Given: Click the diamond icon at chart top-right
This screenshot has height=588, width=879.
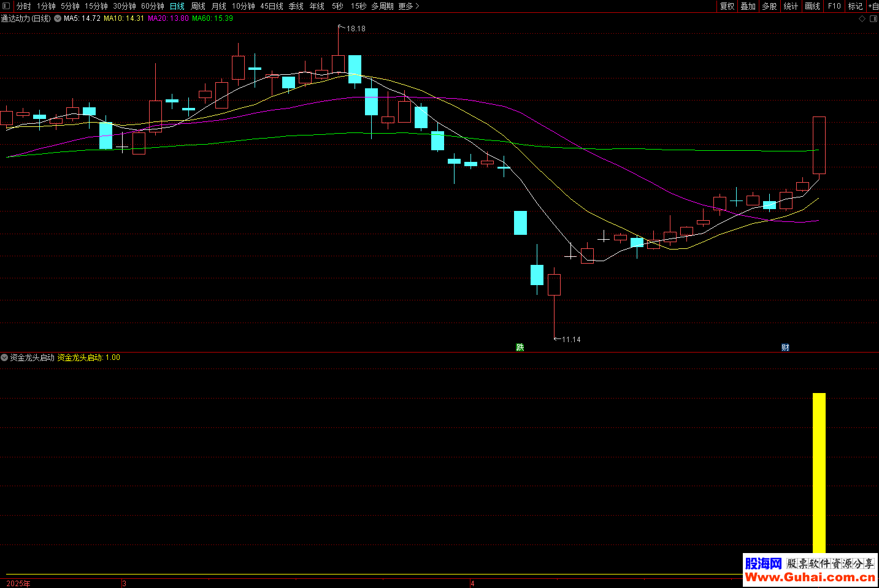Looking at the screenshot, I should (862, 19).
